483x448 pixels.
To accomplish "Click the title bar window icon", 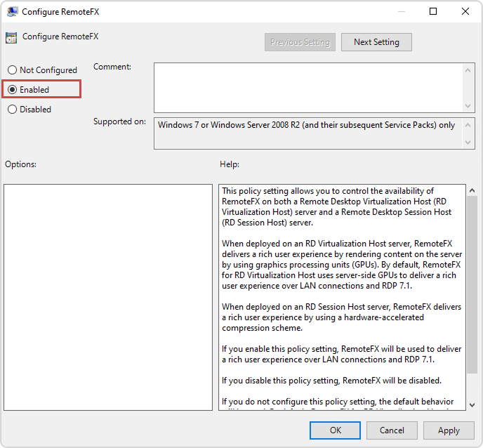I will (13, 12).
